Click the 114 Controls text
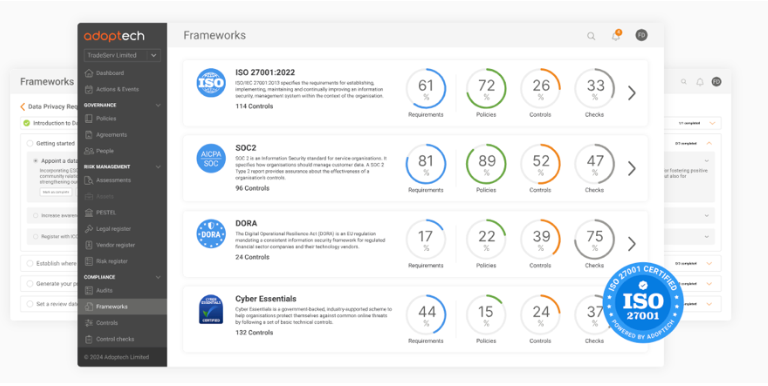The height and width of the screenshot is (386, 768). pyautogui.click(x=254, y=106)
